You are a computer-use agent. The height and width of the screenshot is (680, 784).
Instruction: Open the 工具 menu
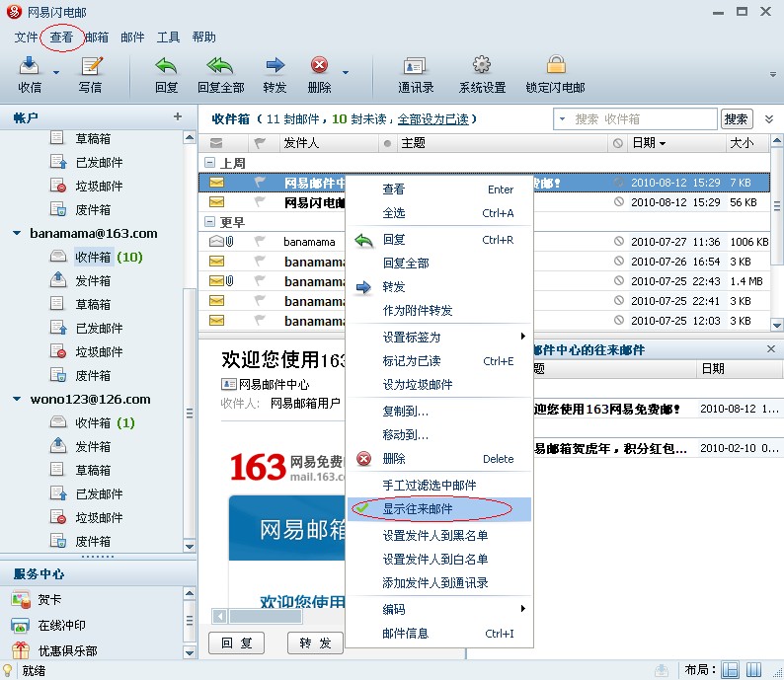[168, 37]
